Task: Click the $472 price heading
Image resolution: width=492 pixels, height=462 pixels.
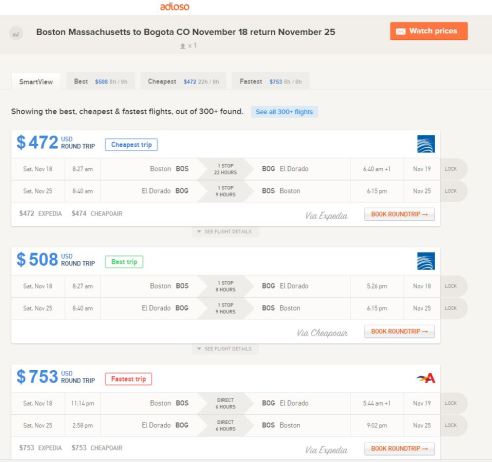Action: click(37, 142)
